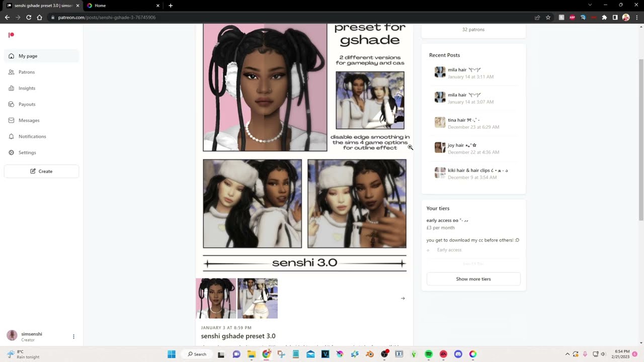Open Chrome profile avatar
This screenshot has height=362, width=644.
click(x=626, y=17)
